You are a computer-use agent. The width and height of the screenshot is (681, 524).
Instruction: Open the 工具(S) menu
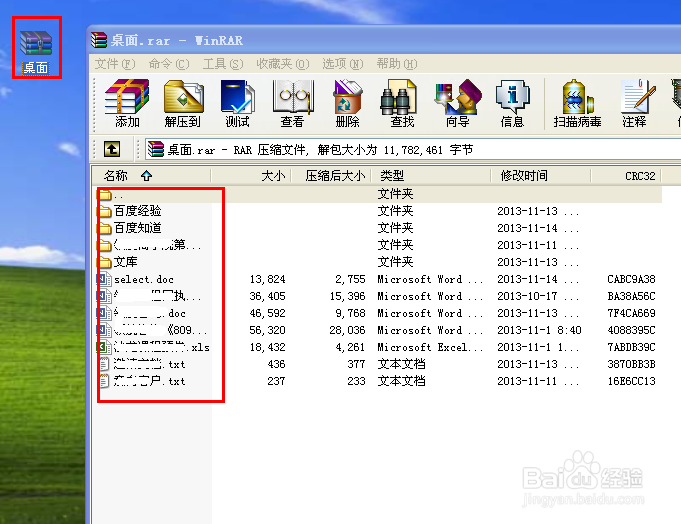tap(223, 64)
